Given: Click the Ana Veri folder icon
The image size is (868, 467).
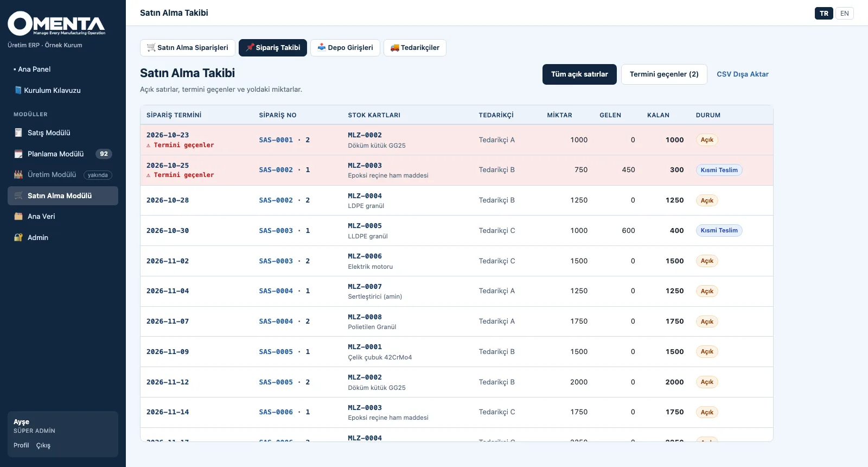Looking at the screenshot, I should 18,216.
